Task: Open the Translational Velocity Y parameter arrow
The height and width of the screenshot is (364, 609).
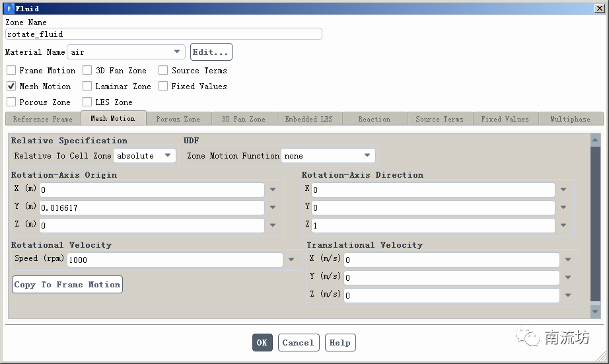Action: pos(568,277)
